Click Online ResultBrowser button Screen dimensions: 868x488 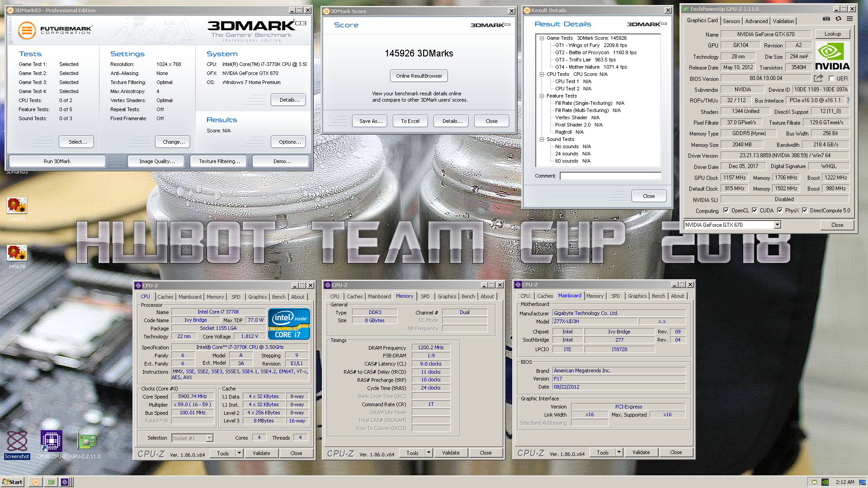[x=419, y=76]
